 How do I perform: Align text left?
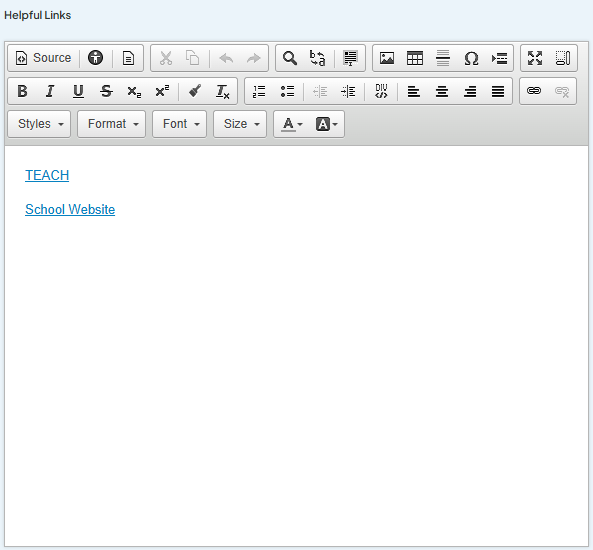414,91
